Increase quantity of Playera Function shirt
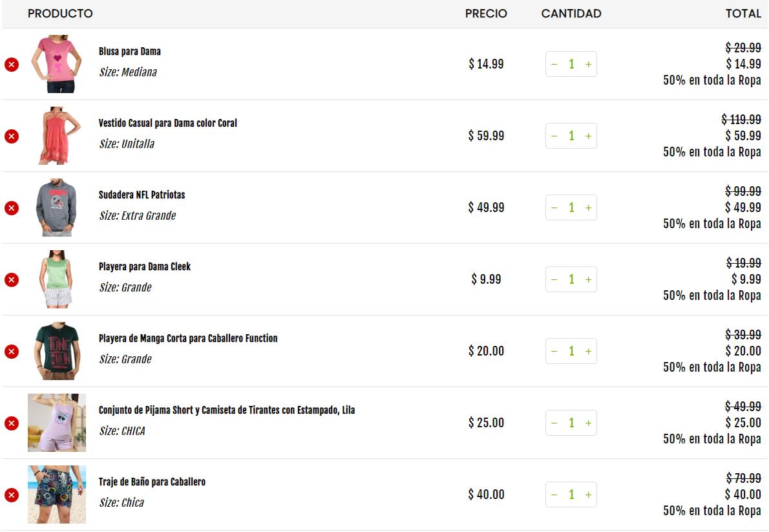Viewport: 769px width, 532px height. tap(588, 351)
